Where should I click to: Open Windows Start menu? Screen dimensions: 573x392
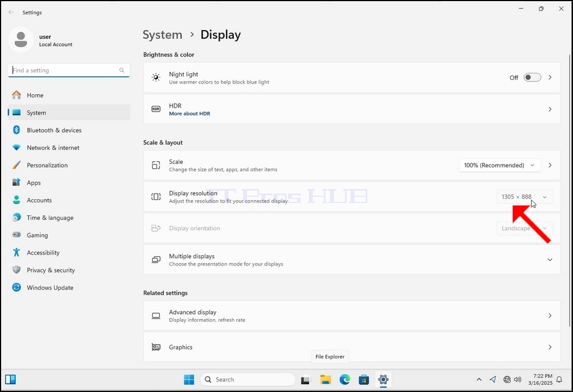(189, 380)
